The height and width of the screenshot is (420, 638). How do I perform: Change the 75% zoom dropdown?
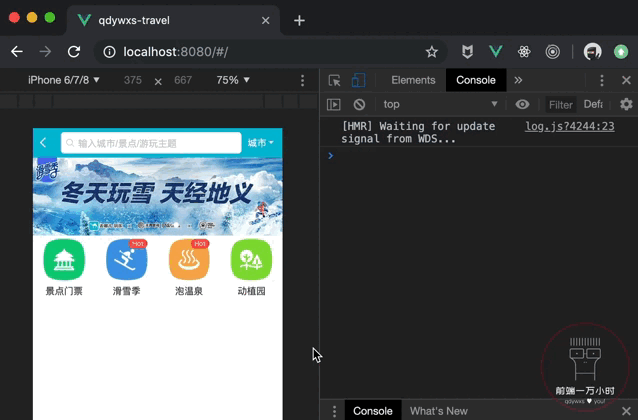tap(233, 80)
